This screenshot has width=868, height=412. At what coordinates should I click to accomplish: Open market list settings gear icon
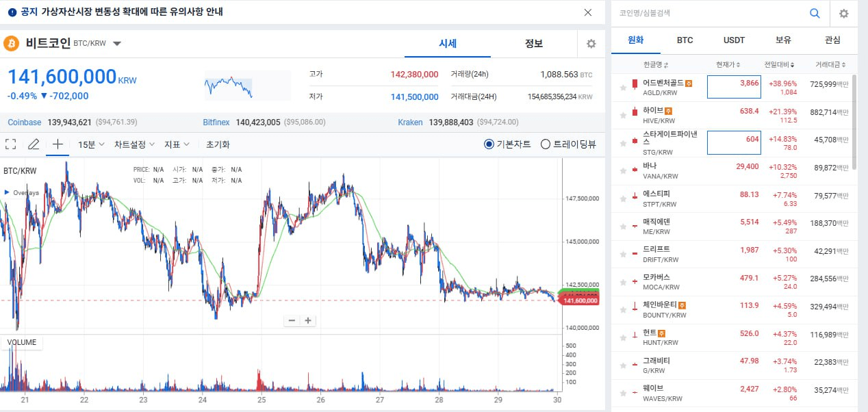click(x=844, y=14)
